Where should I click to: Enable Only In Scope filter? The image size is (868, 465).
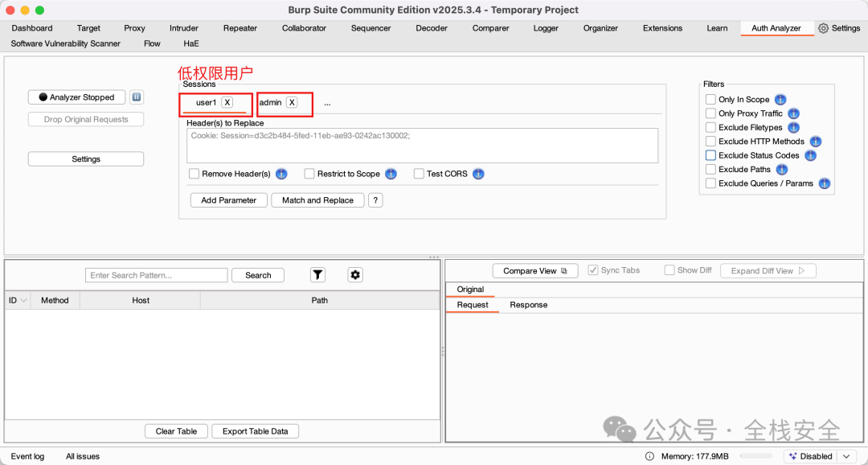point(710,100)
